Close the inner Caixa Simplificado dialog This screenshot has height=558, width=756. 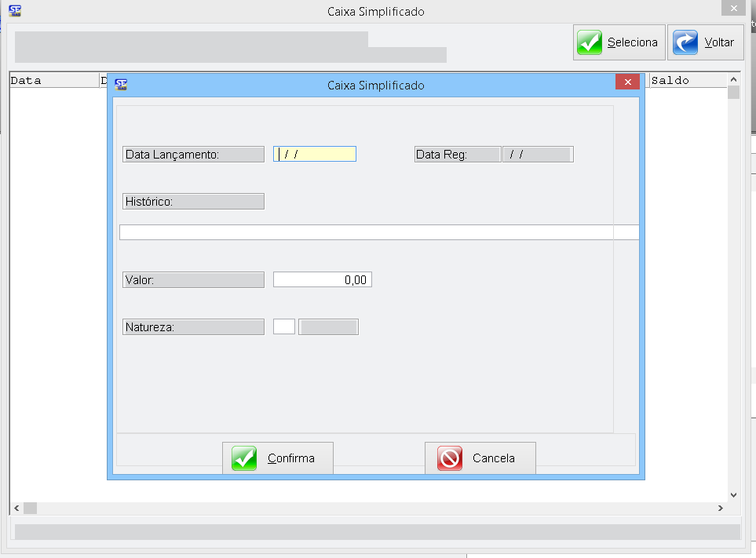click(x=626, y=83)
